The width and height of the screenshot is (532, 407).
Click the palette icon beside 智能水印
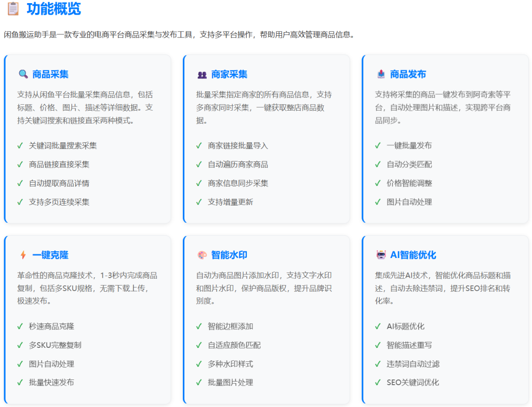202,255
